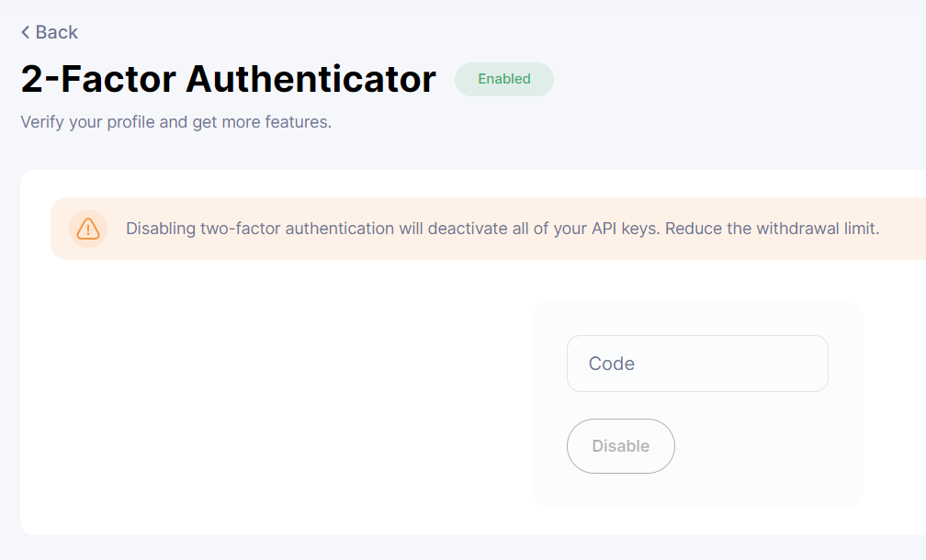This screenshot has height=560, width=926.
Task: Click the word 'Authenticator' in the title
Action: click(311, 80)
